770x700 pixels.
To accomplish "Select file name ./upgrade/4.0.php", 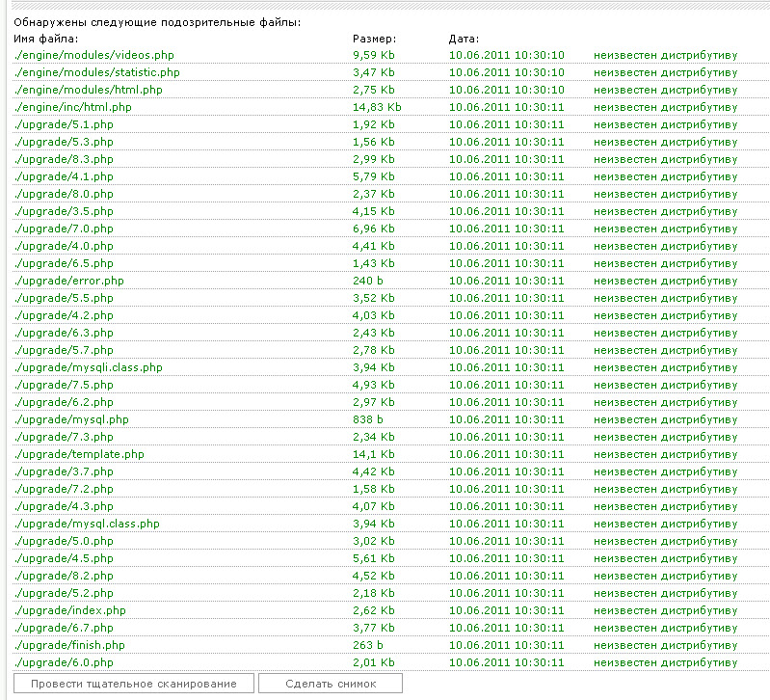I will click(x=64, y=246).
